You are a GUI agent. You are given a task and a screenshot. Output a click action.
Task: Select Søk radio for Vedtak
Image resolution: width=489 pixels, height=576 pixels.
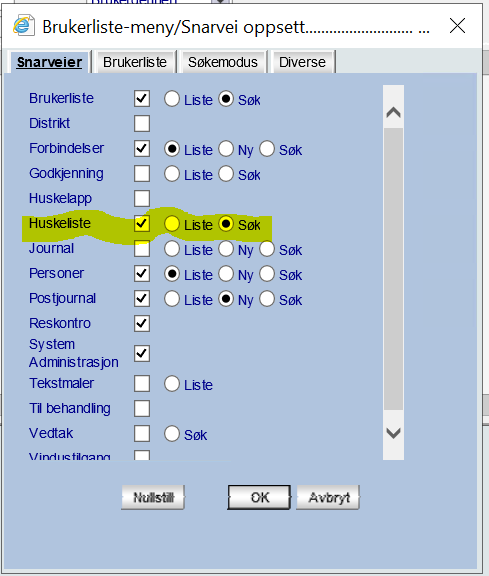(172, 434)
